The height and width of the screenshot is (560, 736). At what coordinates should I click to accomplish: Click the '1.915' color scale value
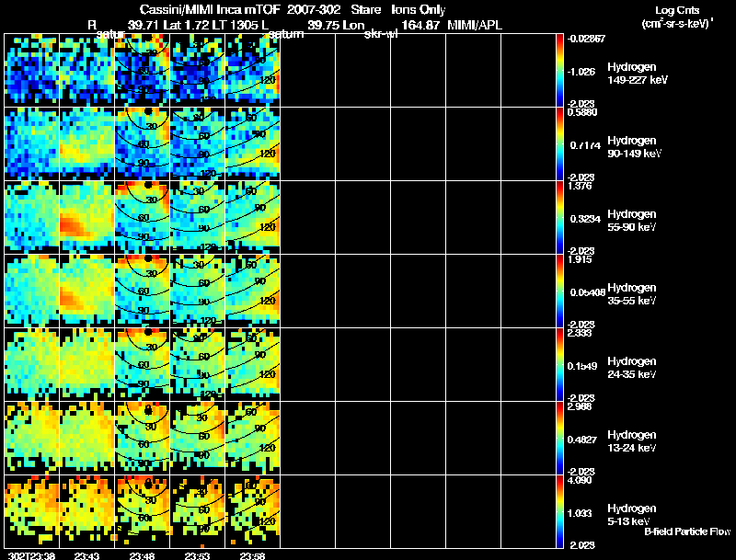tap(580, 259)
